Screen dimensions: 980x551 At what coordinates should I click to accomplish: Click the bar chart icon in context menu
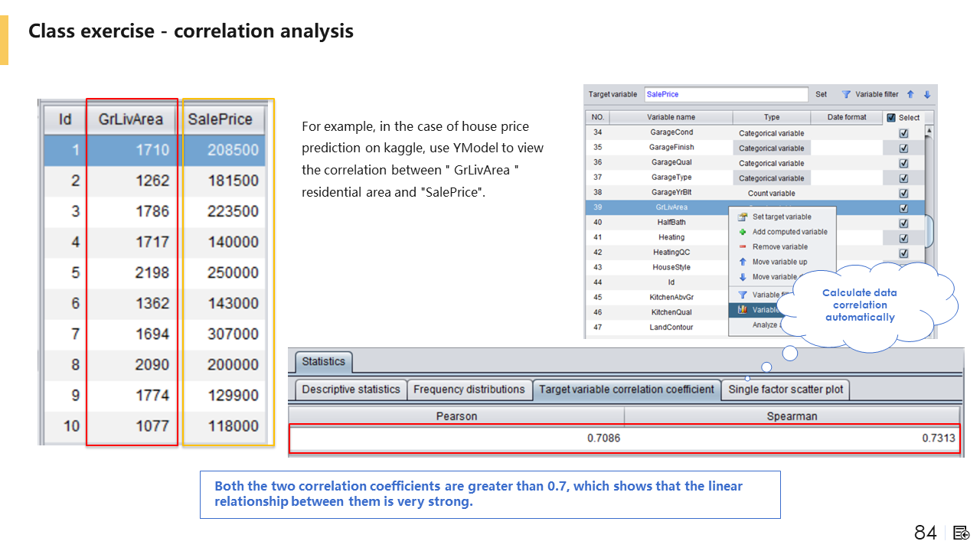(x=742, y=310)
